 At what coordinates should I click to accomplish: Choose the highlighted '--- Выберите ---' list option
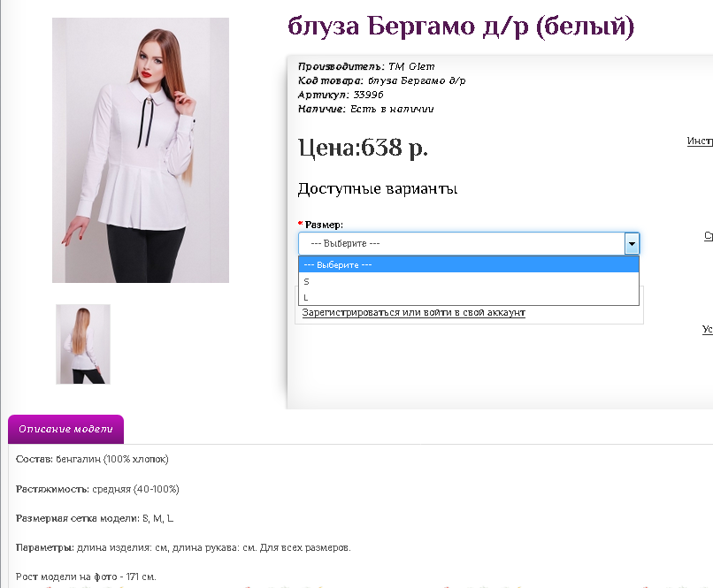point(469,264)
